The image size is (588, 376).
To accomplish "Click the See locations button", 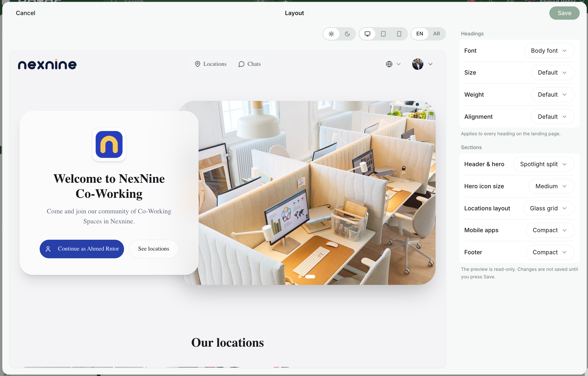I will coord(154,249).
